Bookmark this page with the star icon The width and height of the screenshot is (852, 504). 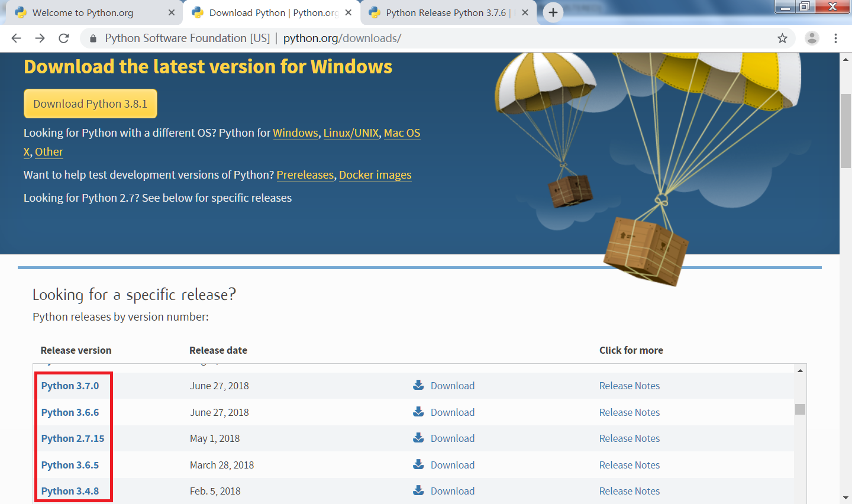coord(782,38)
